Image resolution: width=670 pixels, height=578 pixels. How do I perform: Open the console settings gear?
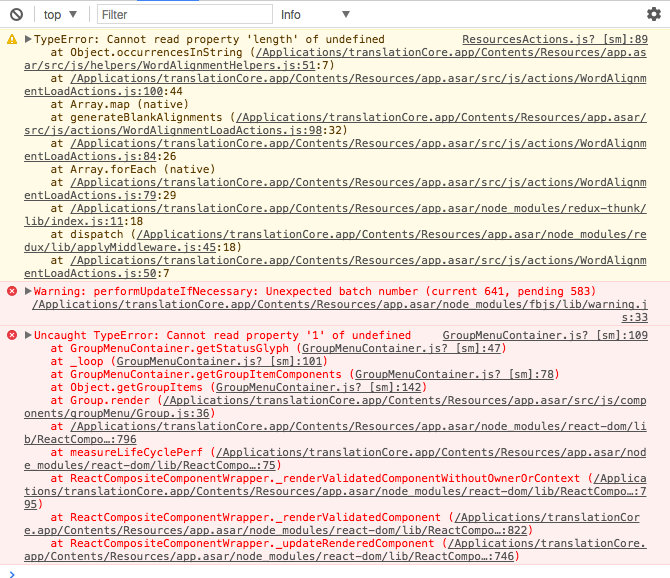coord(654,14)
